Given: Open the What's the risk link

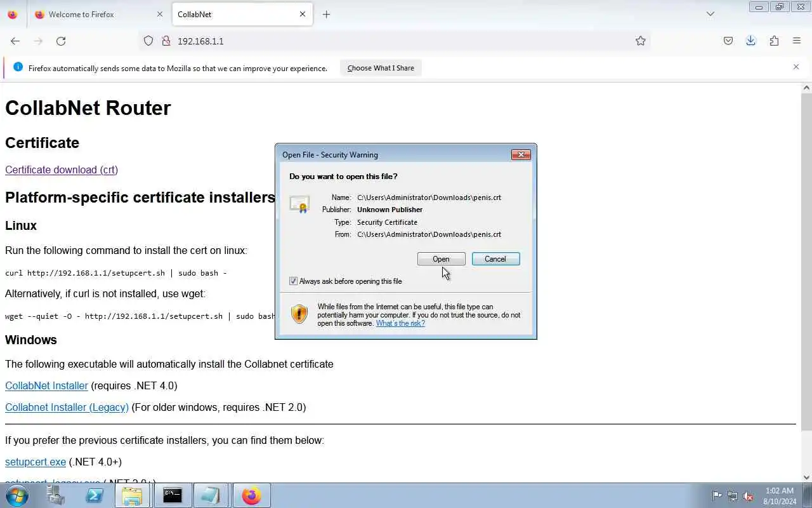Looking at the screenshot, I should pyautogui.click(x=400, y=323).
